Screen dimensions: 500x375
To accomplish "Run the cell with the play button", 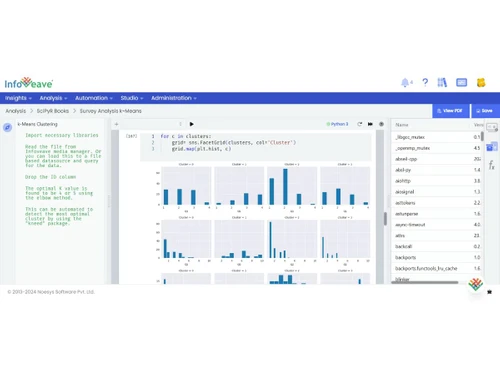I will [192, 124].
